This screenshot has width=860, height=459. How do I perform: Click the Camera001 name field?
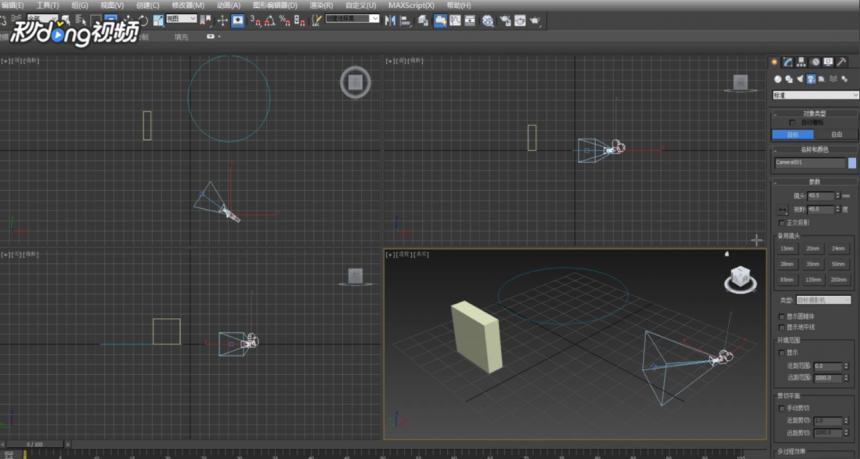point(810,163)
